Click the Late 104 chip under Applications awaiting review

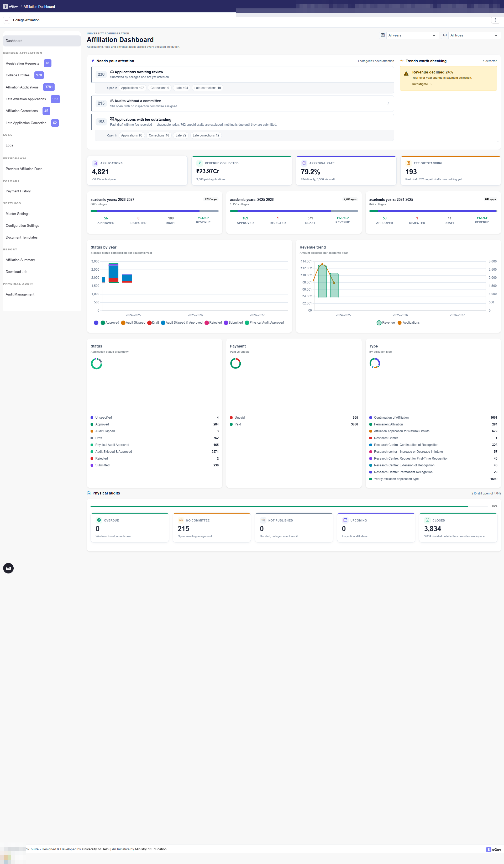(x=182, y=88)
